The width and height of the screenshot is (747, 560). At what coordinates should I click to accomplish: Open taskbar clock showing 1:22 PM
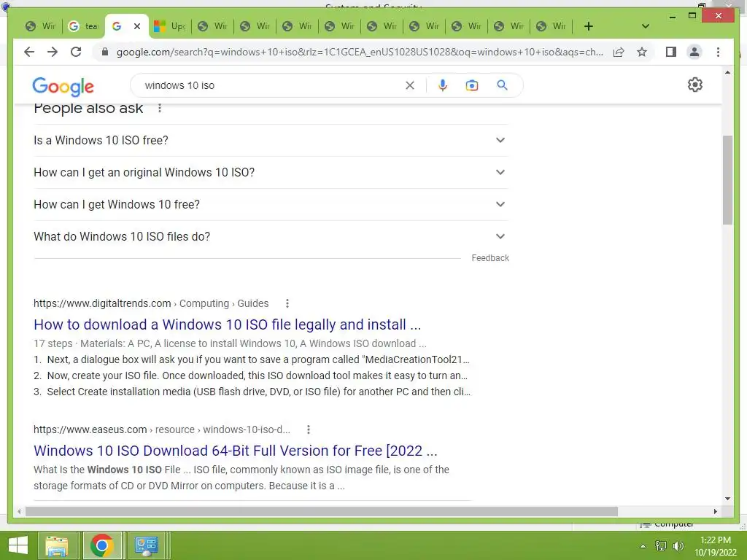click(x=716, y=546)
